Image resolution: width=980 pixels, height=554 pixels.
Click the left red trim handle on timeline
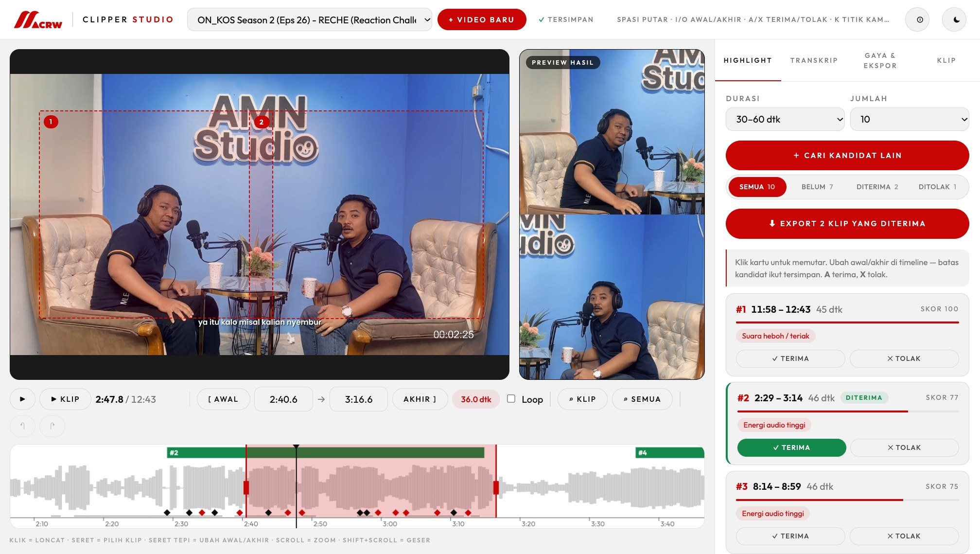pyautogui.click(x=246, y=487)
